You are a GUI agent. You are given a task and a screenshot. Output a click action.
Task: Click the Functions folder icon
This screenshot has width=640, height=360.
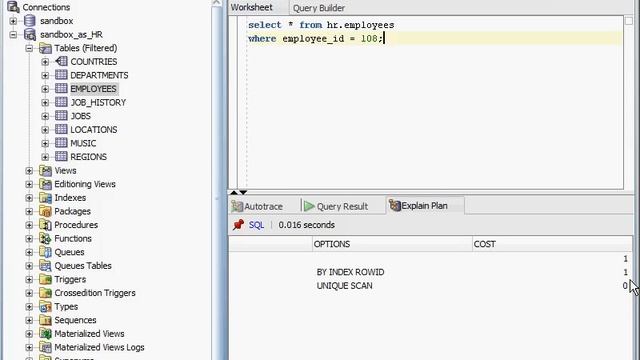click(45, 238)
